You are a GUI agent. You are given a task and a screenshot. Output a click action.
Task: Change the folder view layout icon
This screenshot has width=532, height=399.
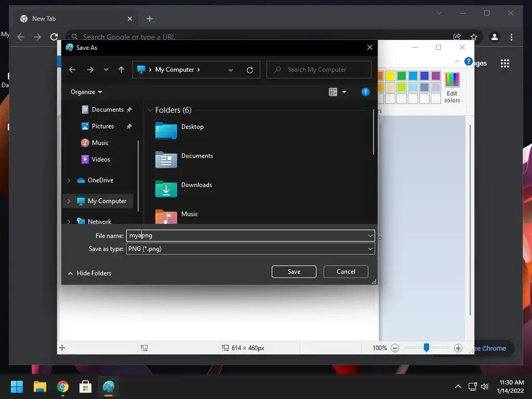pos(333,92)
